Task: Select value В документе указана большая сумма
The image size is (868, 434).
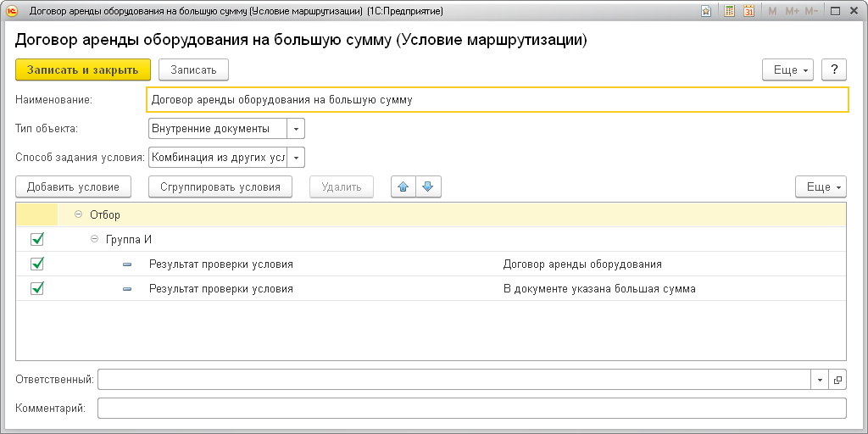Action: (x=599, y=288)
